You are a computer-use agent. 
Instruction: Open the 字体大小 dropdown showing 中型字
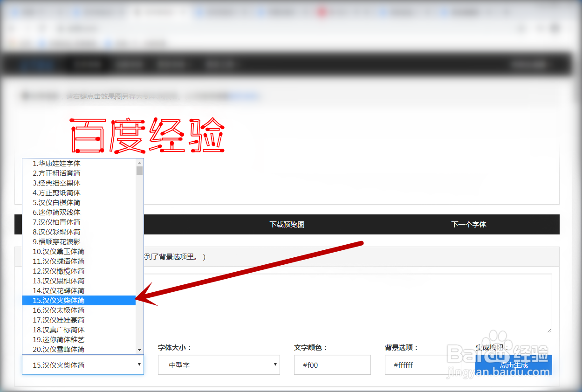[219, 365]
